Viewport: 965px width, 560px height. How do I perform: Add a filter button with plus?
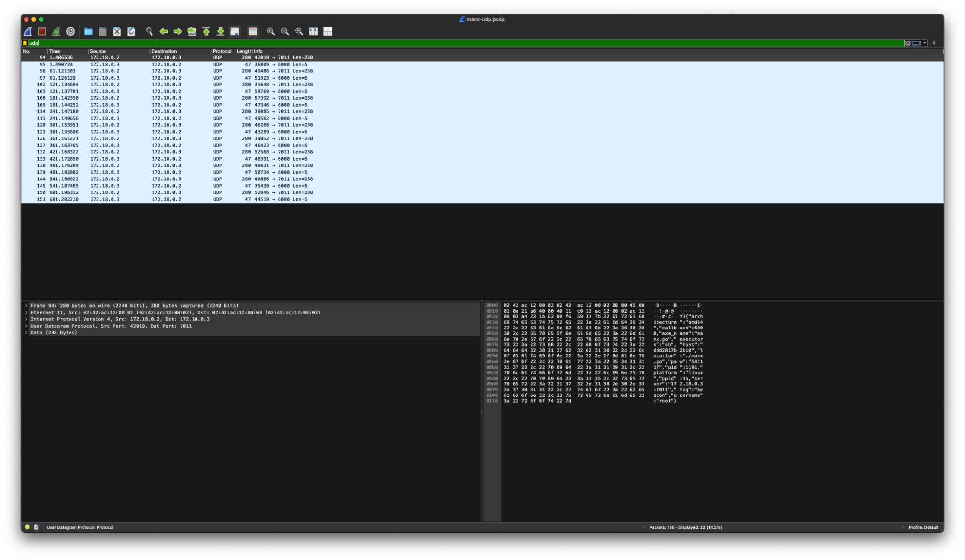pyautogui.click(x=934, y=43)
